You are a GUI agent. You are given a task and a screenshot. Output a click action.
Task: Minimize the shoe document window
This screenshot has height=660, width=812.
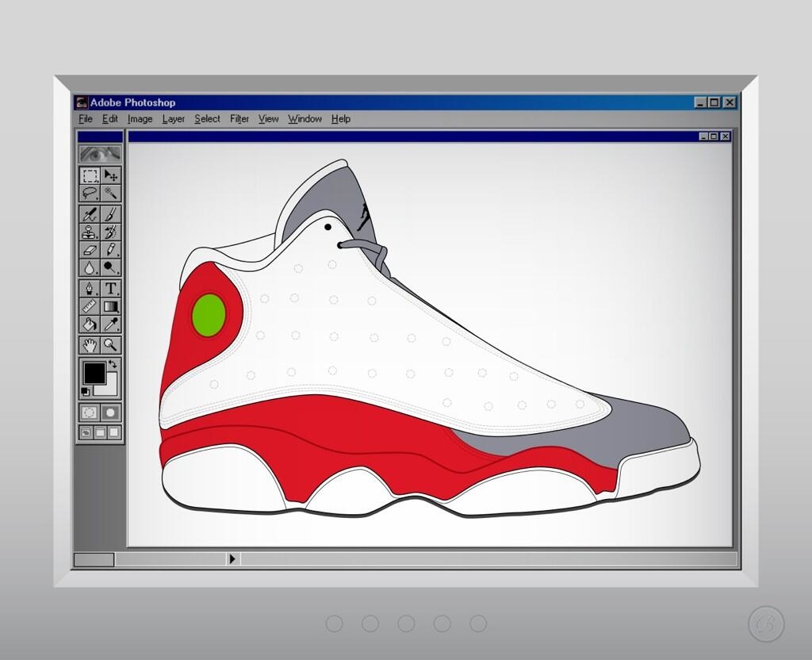(x=703, y=136)
